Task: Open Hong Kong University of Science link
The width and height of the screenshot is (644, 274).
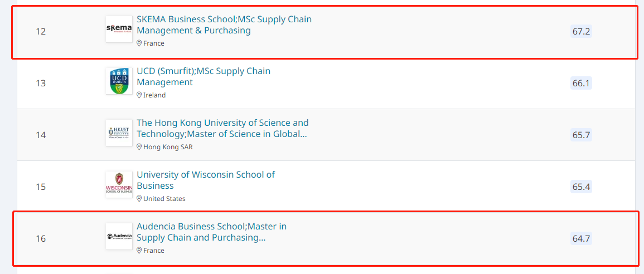Action: 222,128
